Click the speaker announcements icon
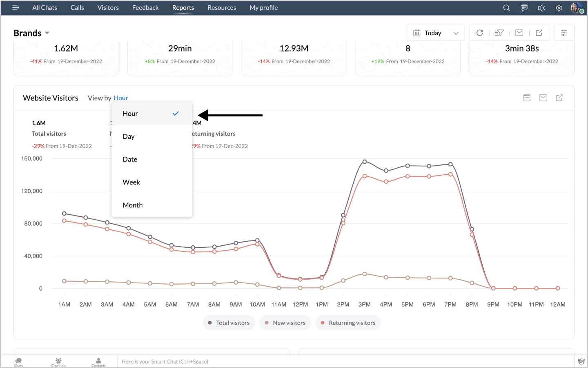588x368 pixels. (541, 8)
